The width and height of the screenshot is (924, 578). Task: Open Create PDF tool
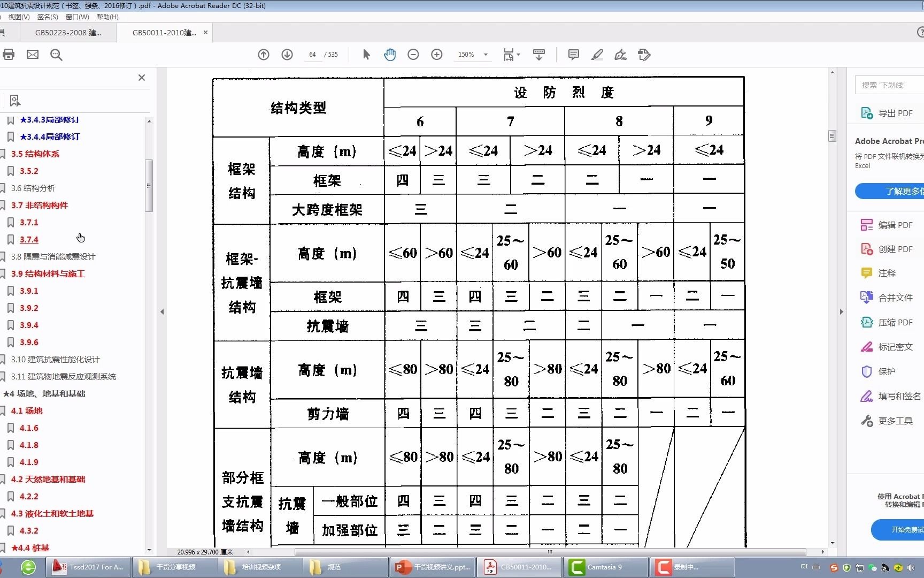[888, 249]
